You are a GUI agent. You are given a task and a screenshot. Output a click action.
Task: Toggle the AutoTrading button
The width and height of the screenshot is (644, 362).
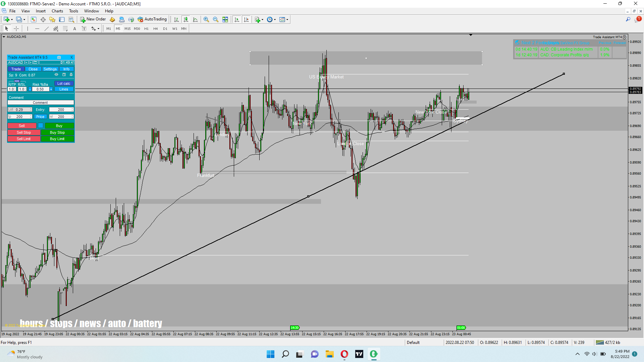coord(152,19)
